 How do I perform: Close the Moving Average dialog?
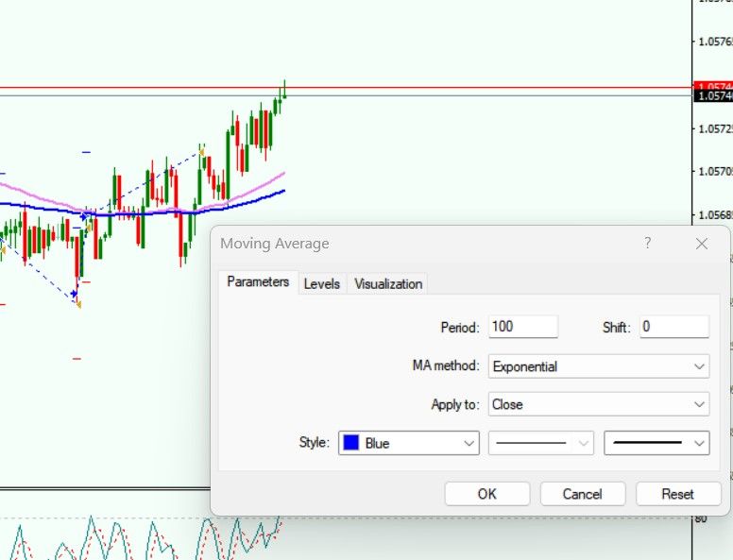tap(701, 244)
